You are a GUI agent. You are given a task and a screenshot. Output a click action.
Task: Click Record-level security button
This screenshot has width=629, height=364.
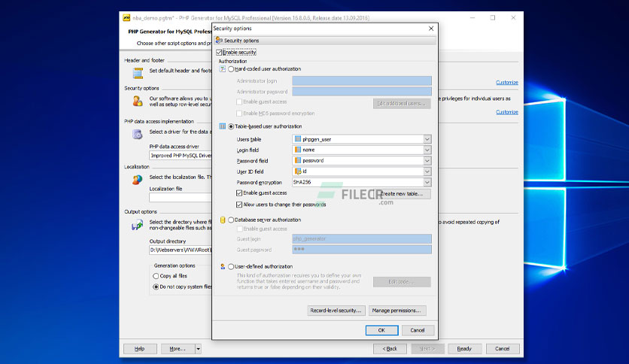point(336,311)
